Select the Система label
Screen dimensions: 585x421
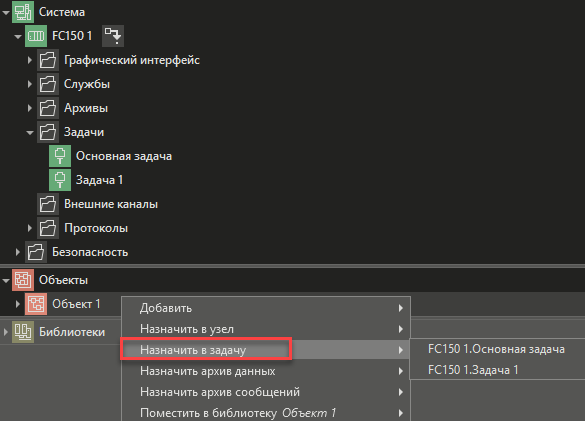tap(62, 12)
